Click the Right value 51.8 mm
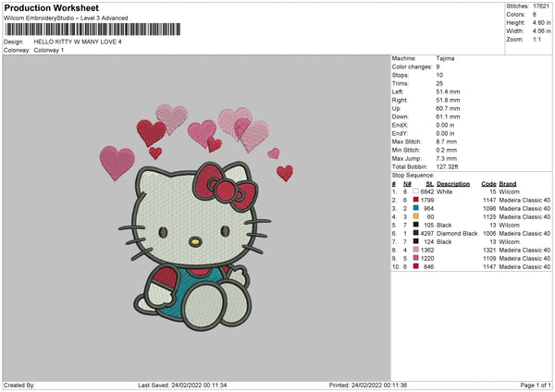The image size is (555, 392). (448, 100)
